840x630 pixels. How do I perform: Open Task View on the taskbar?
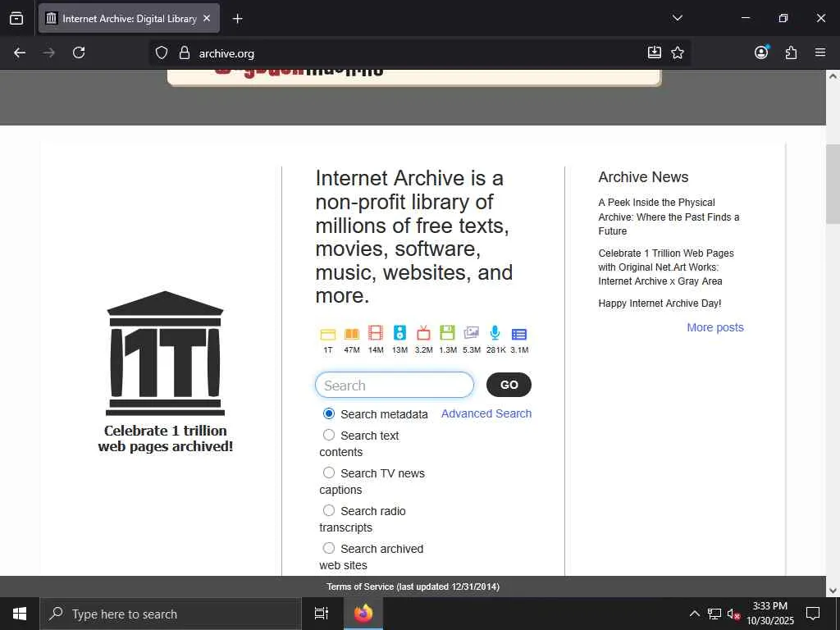coord(322,614)
